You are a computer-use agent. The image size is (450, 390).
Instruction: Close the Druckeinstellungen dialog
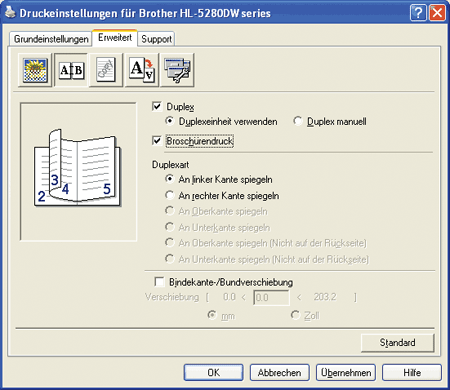437,13
